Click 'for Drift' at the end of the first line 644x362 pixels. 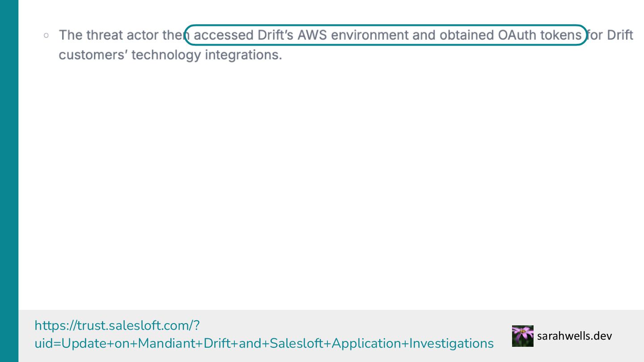[610, 35]
